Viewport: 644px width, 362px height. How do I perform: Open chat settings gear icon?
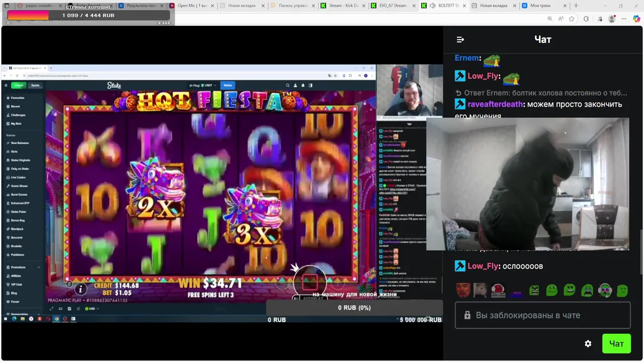click(x=588, y=344)
